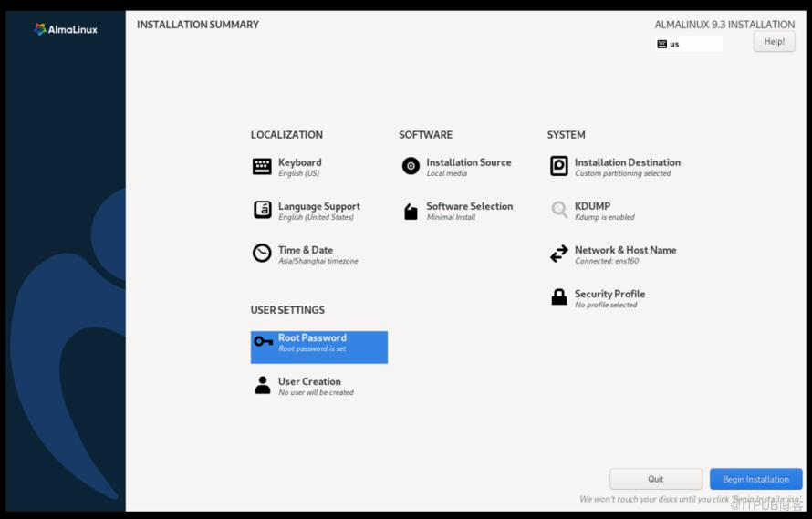Open the Time & Date label
The width and height of the screenshot is (812, 519).
pyautogui.click(x=306, y=250)
